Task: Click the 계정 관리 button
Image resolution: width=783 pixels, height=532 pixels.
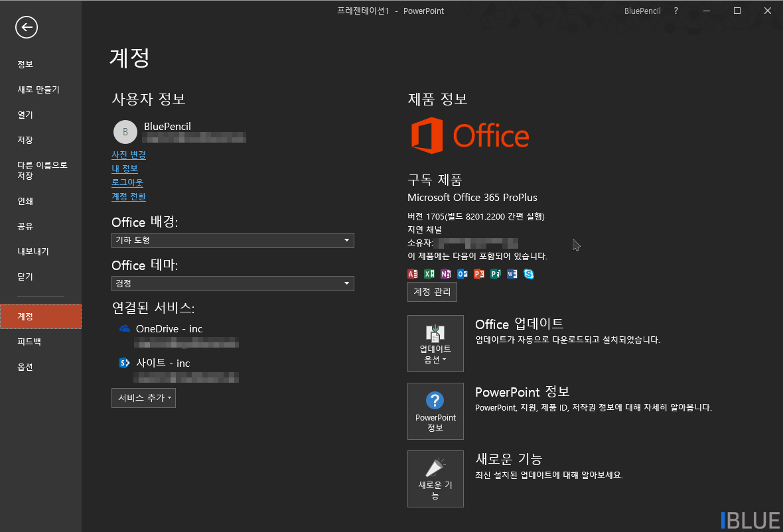Action: (x=432, y=292)
